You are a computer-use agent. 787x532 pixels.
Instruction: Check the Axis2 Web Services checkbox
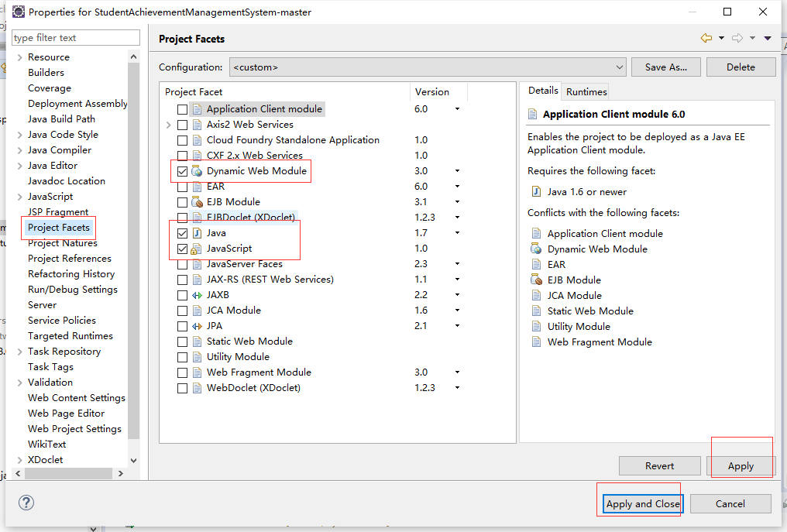tap(182, 125)
